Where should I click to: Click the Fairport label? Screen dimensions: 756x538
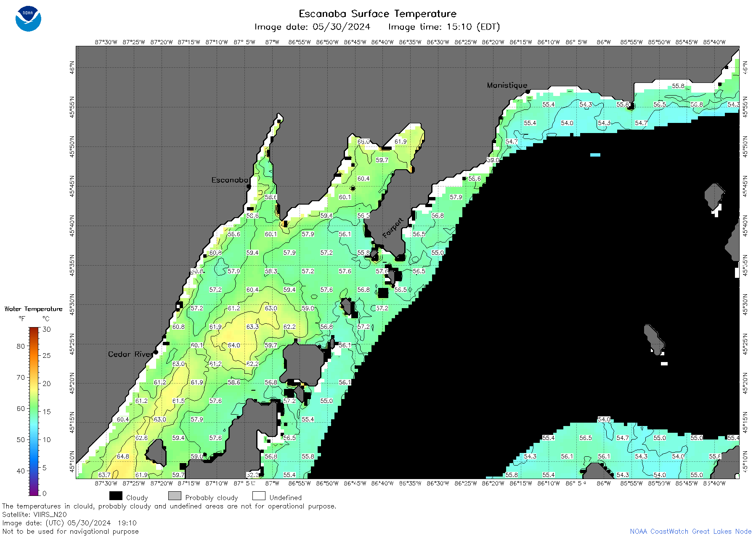tap(393, 228)
